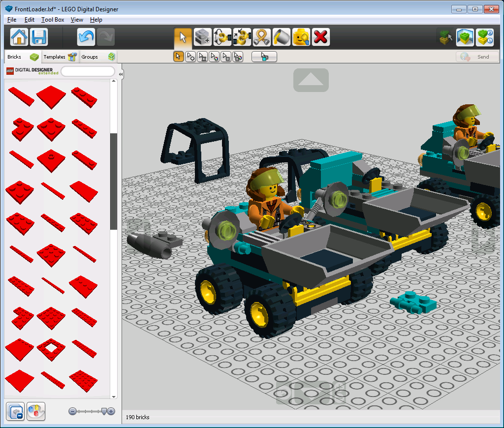The height and width of the screenshot is (428, 504).
Task: Collapse the brick palette with double-arrow
Action: pos(121,74)
